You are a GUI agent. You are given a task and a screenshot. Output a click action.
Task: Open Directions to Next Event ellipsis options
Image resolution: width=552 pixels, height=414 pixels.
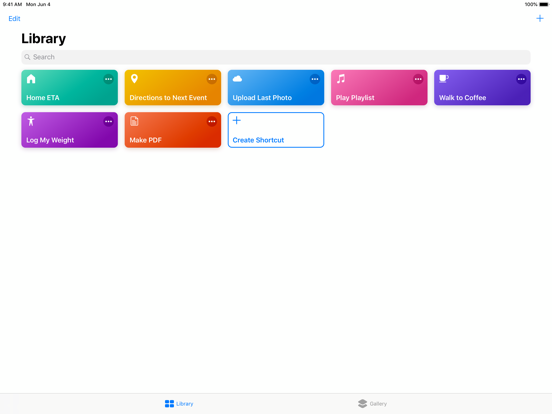pos(212,79)
